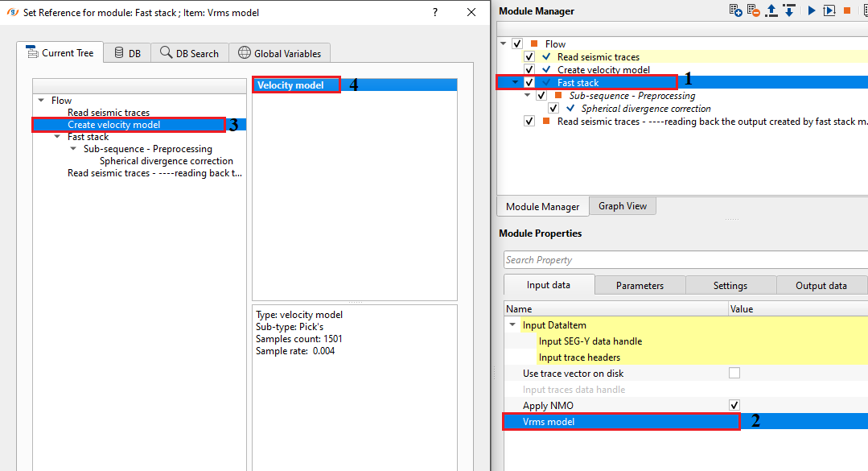The width and height of the screenshot is (868, 471).
Task: Uncheck the Apply NMO checkbox
Action: [x=734, y=405]
